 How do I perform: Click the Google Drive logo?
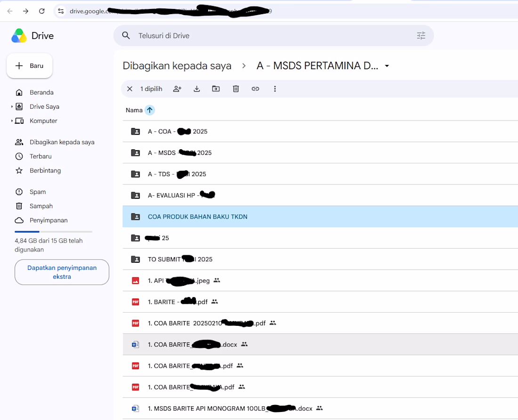click(19, 36)
